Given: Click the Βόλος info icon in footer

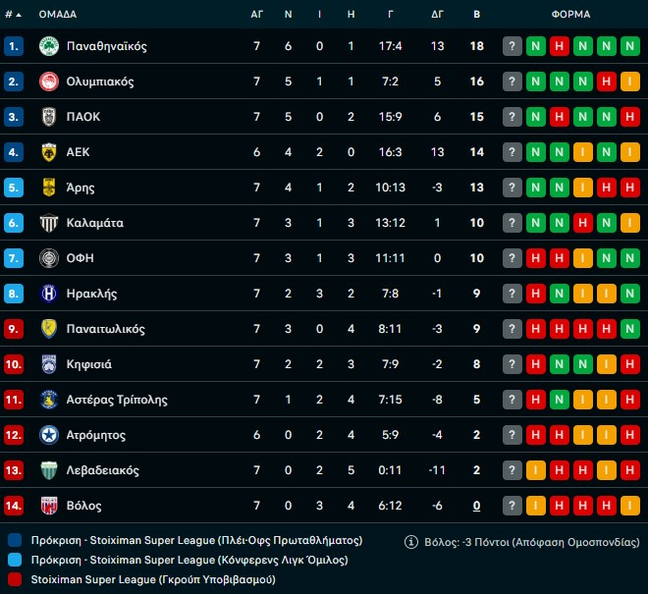Looking at the screenshot, I should click(x=411, y=542).
